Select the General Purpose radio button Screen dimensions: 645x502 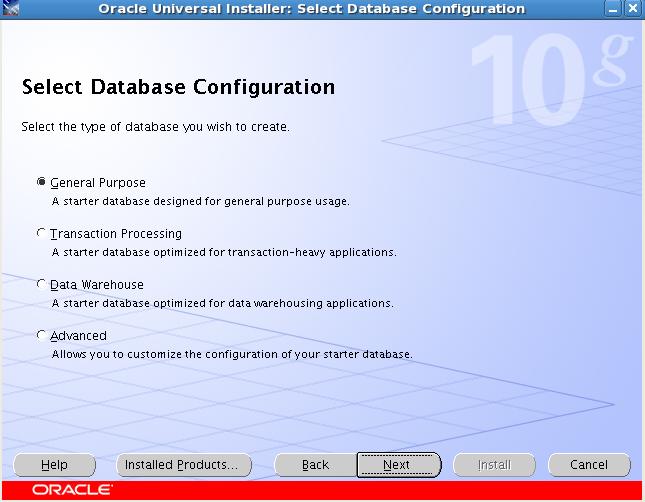[41, 182]
